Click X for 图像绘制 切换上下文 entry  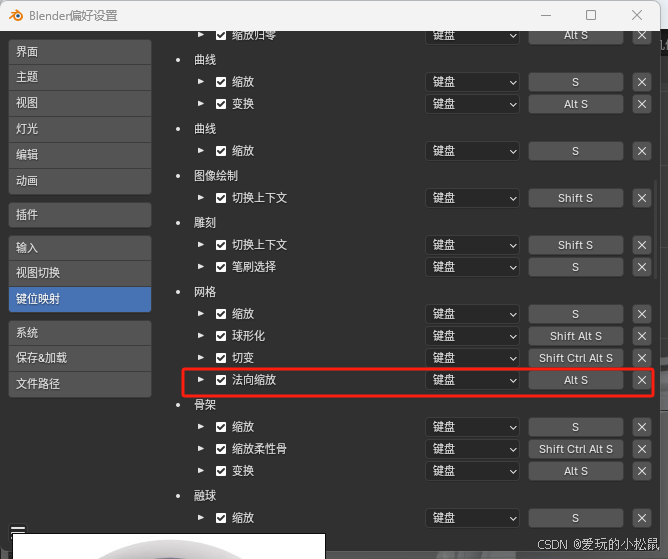[x=642, y=198]
